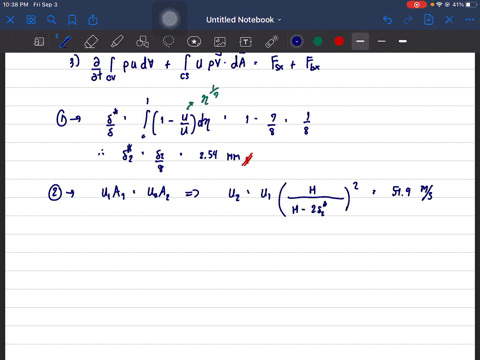Open the share/export icon
480x360 pixels.
(93, 20)
